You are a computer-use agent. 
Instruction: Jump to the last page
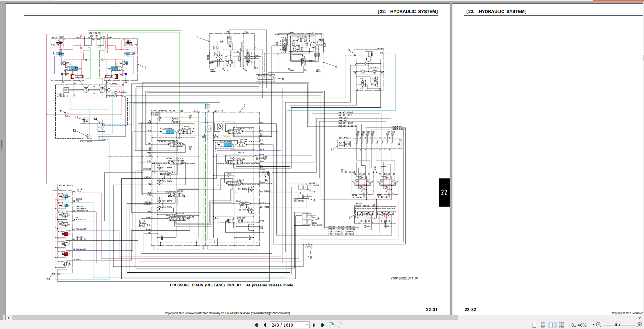pos(322,325)
